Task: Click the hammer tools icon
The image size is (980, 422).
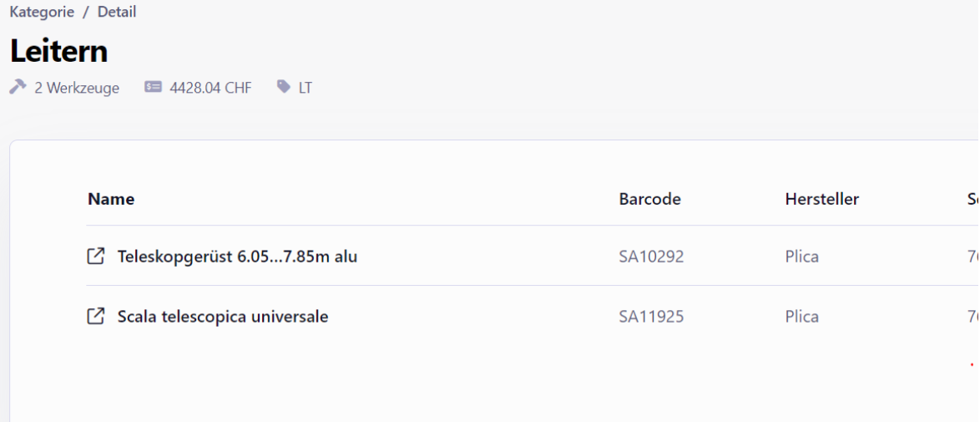Action: tap(18, 88)
